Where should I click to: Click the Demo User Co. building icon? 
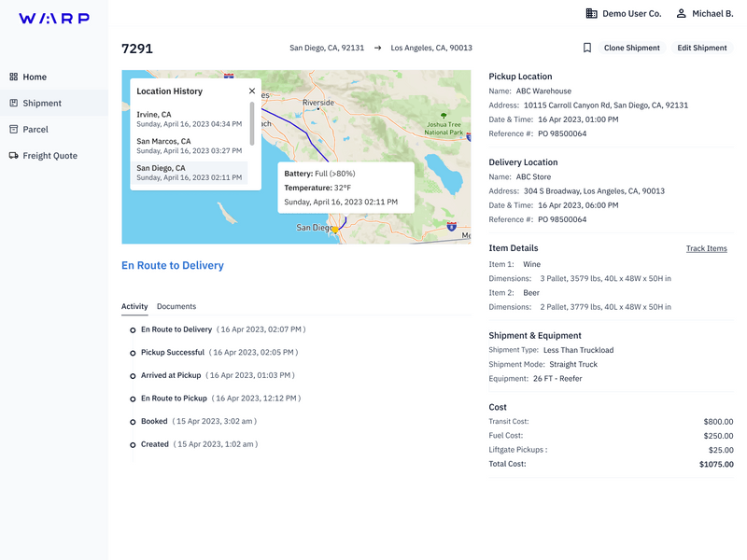coord(591,14)
